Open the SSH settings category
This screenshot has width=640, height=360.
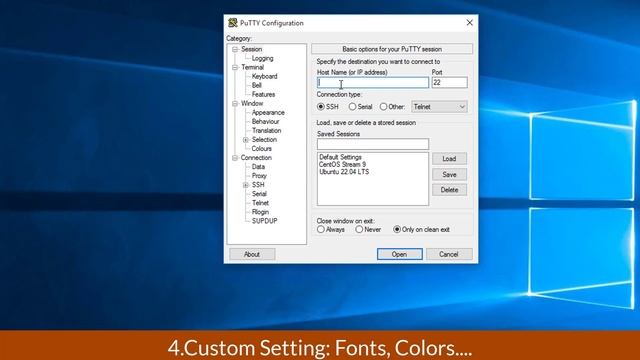point(258,185)
